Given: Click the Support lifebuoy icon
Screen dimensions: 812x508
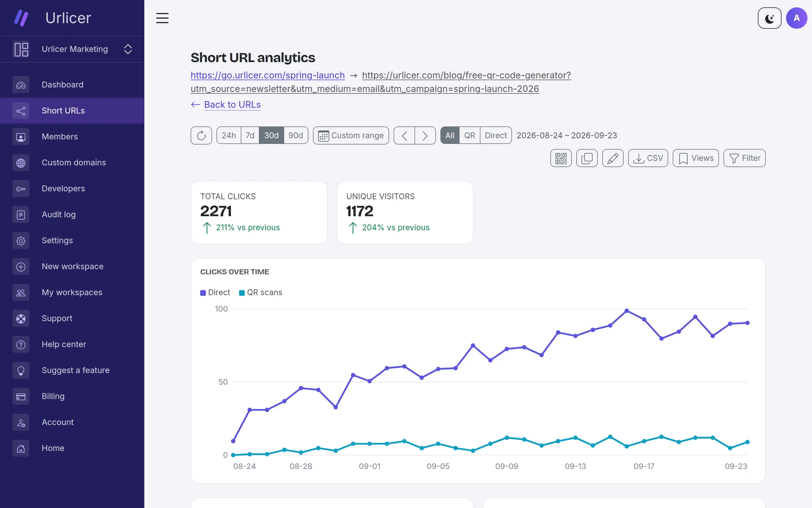Looking at the screenshot, I should click(21, 318).
